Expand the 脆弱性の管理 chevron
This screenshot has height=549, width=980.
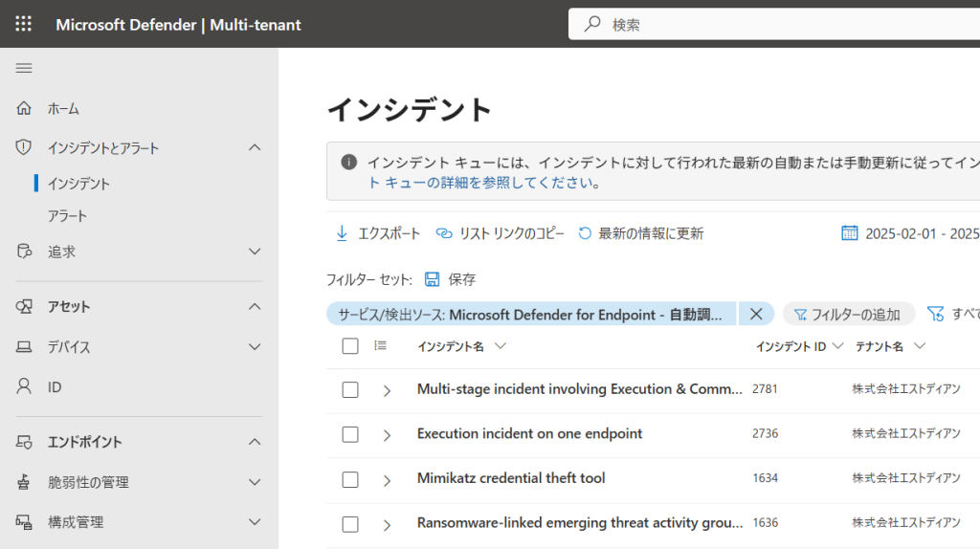pos(255,481)
